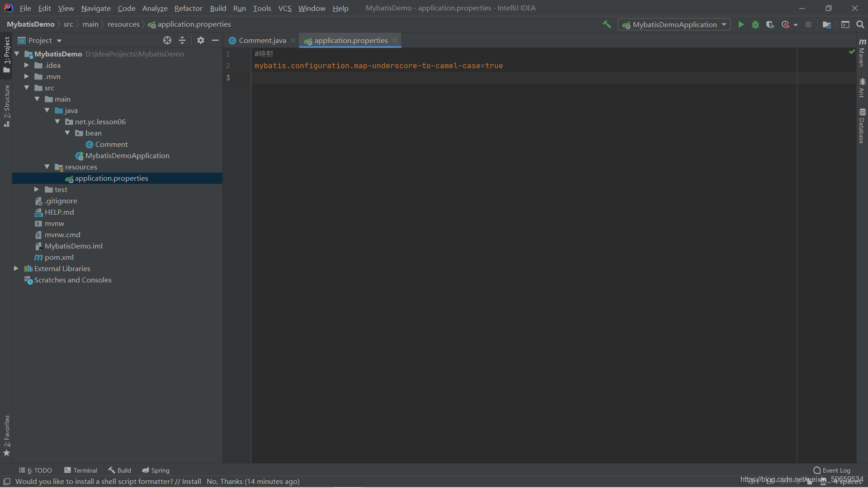
Task: Click the mybatis.configuration property line
Action: pos(378,66)
